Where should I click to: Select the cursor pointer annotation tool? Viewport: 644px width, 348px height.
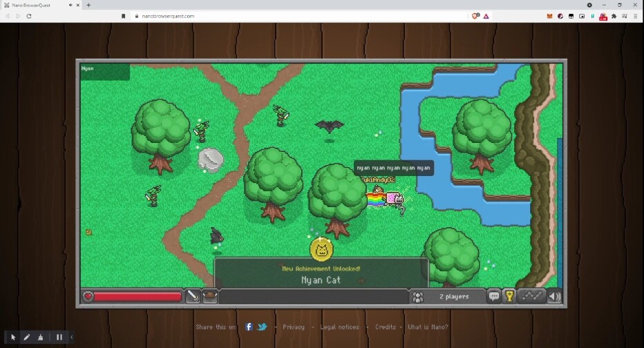pyautogui.click(x=13, y=338)
